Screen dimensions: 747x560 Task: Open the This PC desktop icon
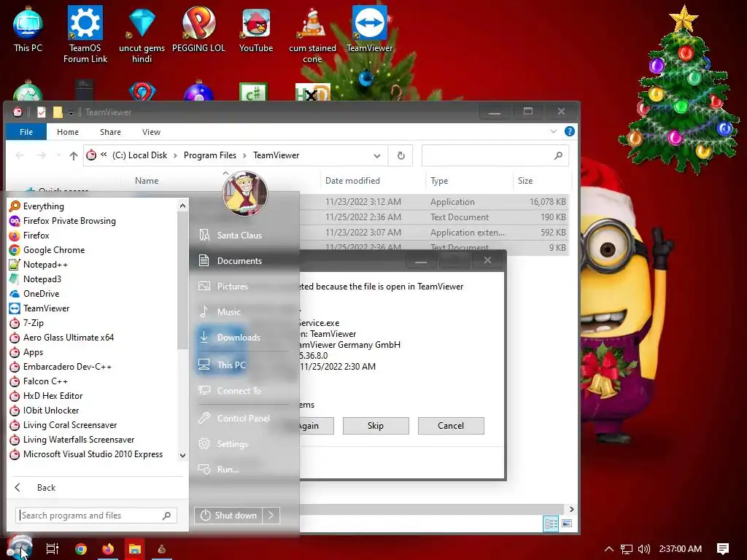(x=28, y=29)
